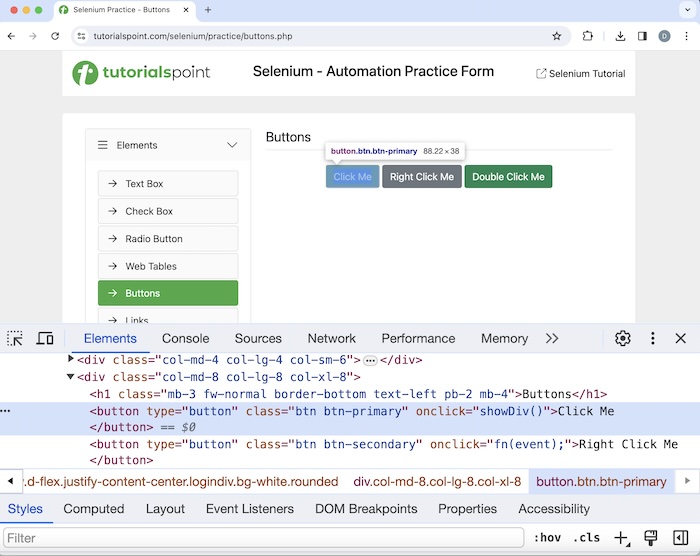Bookmark this page with the star icon
This screenshot has height=556, width=700.
coord(557,36)
